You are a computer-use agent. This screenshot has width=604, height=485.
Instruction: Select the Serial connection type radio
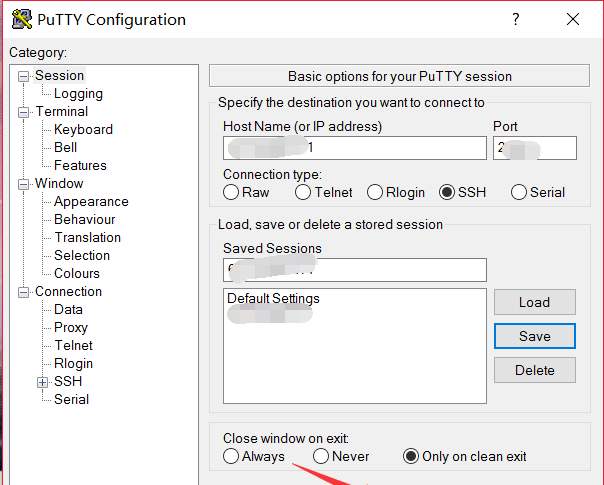[518, 192]
